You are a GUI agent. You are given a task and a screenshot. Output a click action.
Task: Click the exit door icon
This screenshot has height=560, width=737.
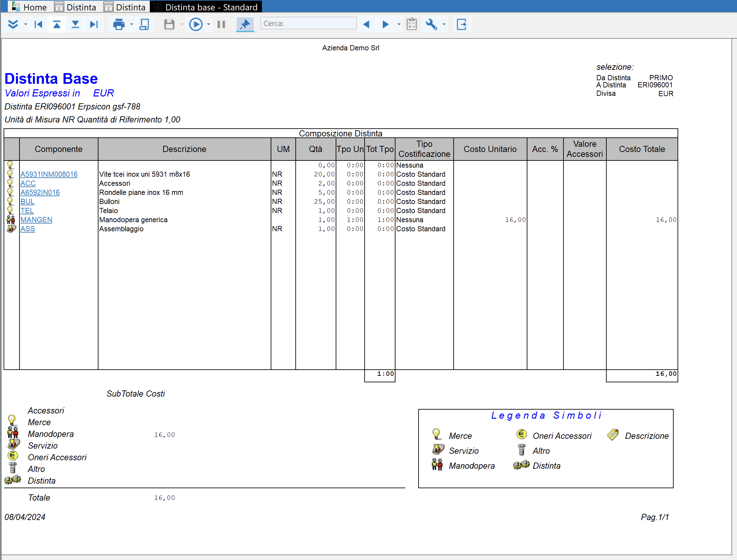[461, 24]
